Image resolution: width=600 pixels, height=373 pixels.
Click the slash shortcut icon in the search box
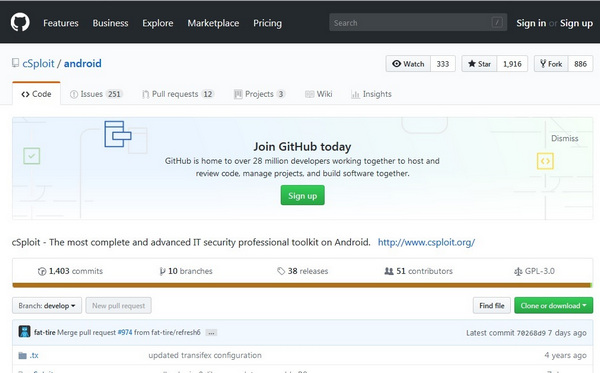497,23
